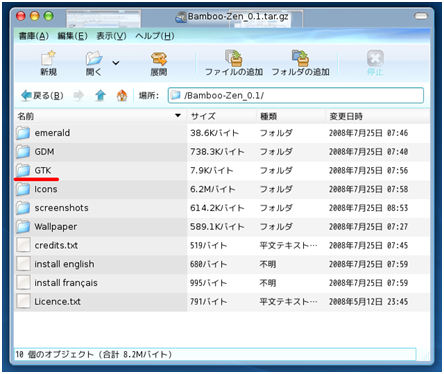Click the 'Licence.txt' file name
The width and height of the screenshot is (444, 374).
coord(58,301)
